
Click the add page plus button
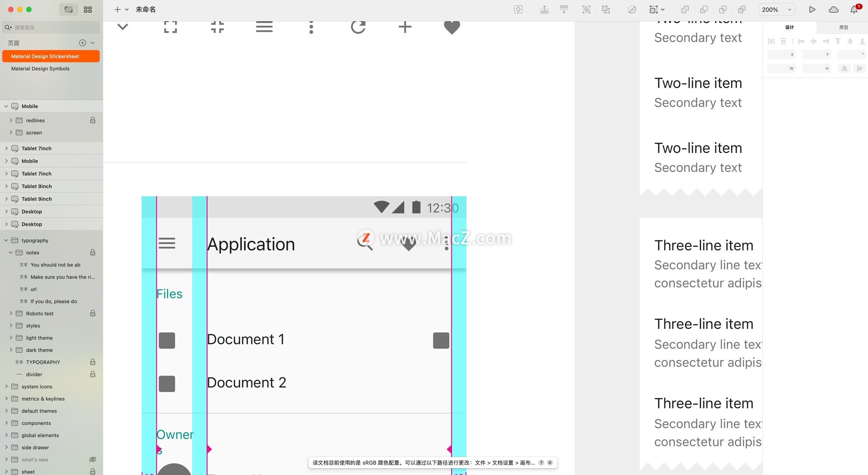pyautogui.click(x=82, y=43)
